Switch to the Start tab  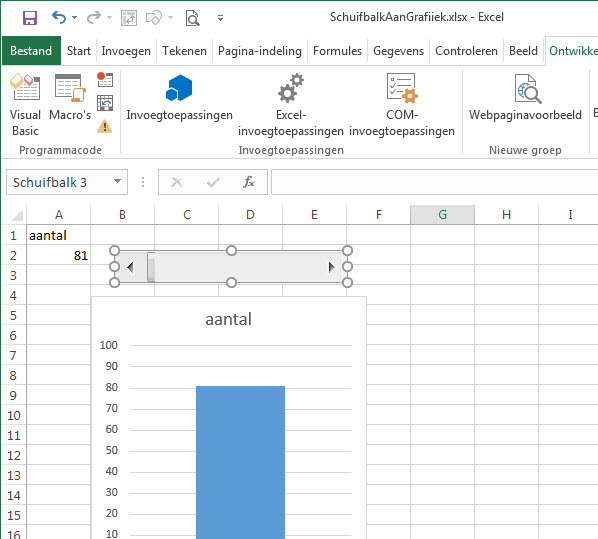(79, 51)
